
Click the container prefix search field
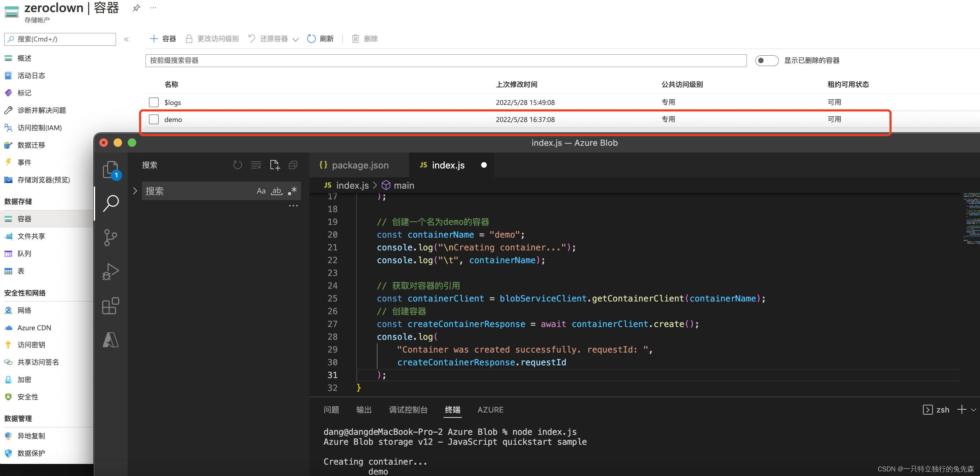pos(445,60)
